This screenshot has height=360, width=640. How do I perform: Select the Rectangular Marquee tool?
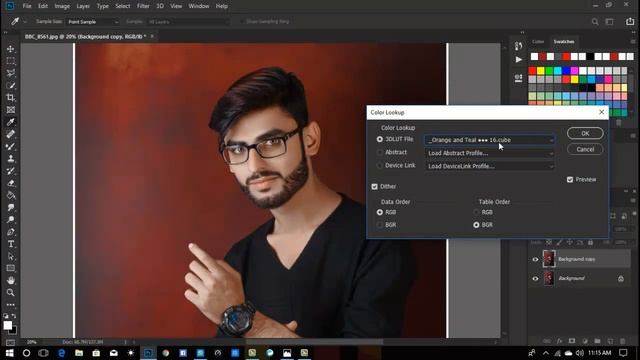[x=11, y=61]
